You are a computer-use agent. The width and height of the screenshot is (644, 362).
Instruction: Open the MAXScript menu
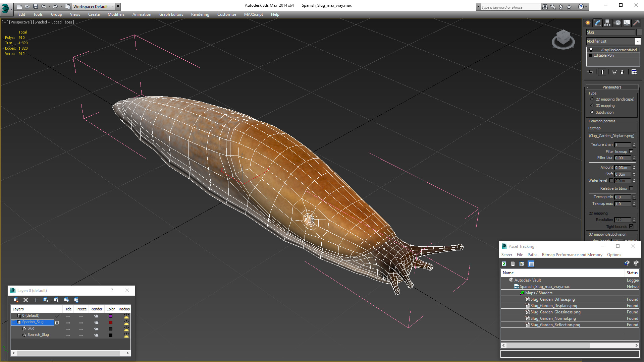coord(254,14)
